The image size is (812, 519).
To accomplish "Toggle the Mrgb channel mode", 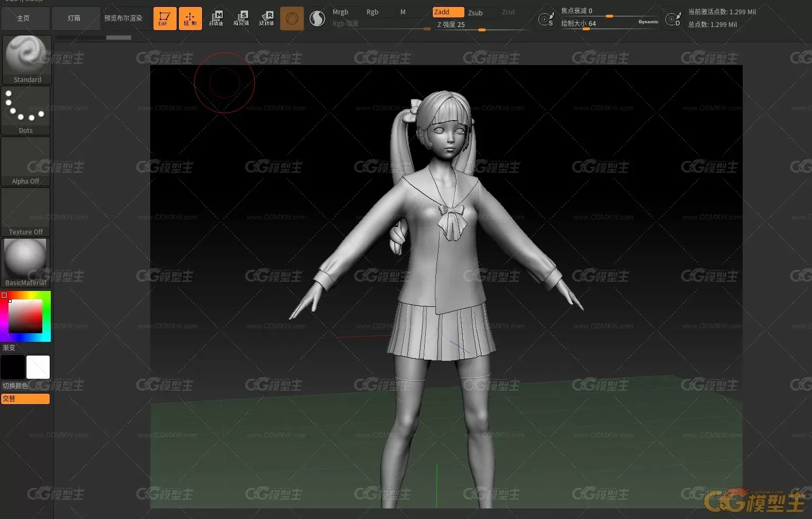I will pos(341,12).
